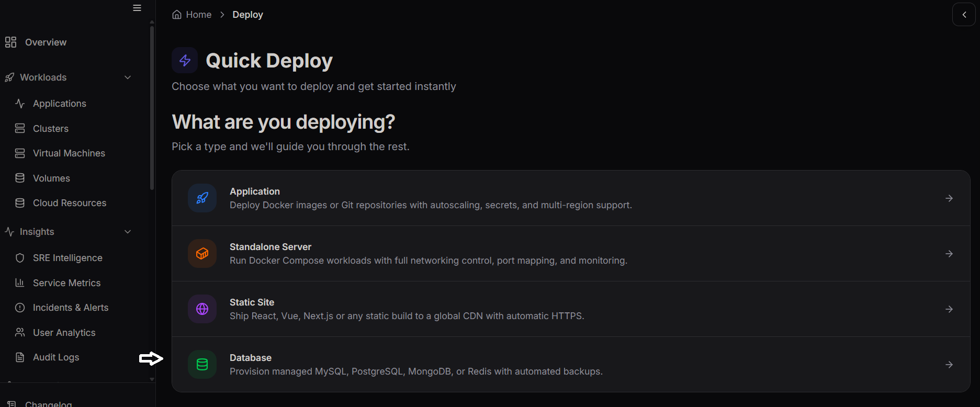This screenshot has width=980, height=407.
Task: Click the Static Site globe icon
Action: pos(202,309)
